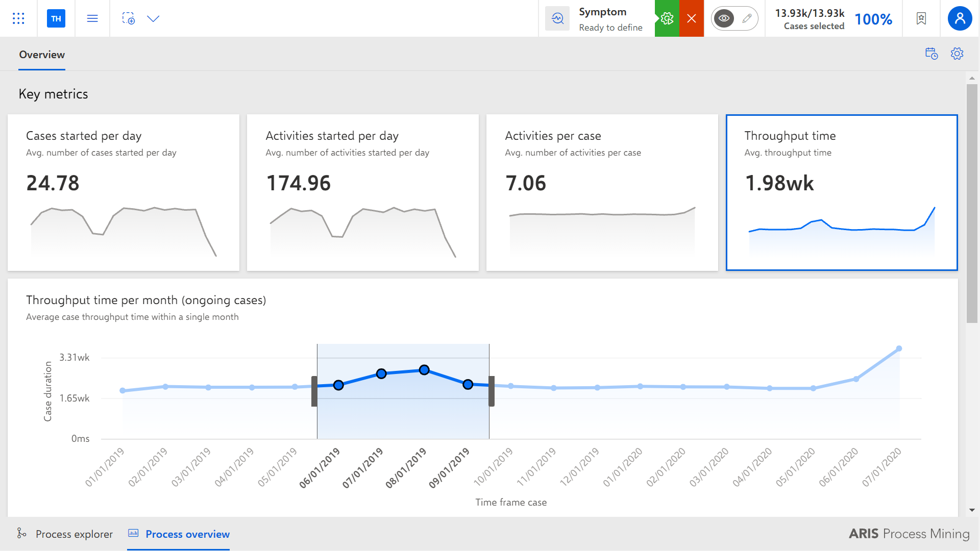Cancel symptom definition with red X
Viewport: 980px width, 551px height.
pos(692,18)
